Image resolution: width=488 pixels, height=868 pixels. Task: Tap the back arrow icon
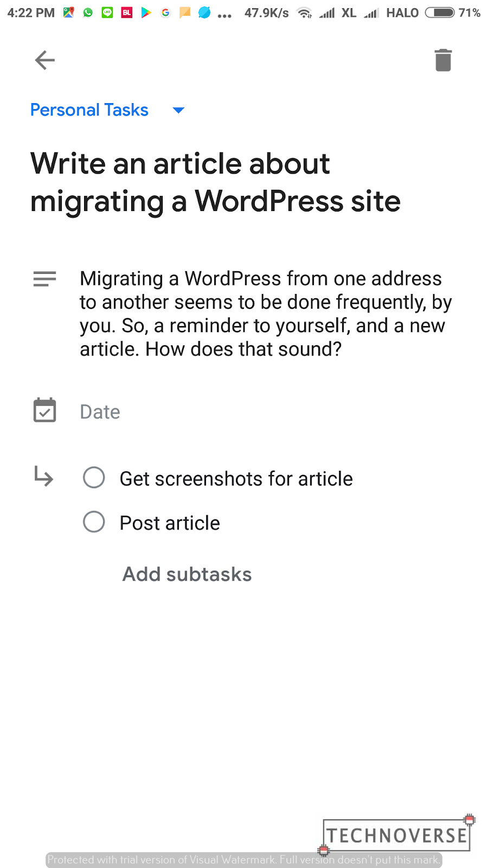[44, 60]
